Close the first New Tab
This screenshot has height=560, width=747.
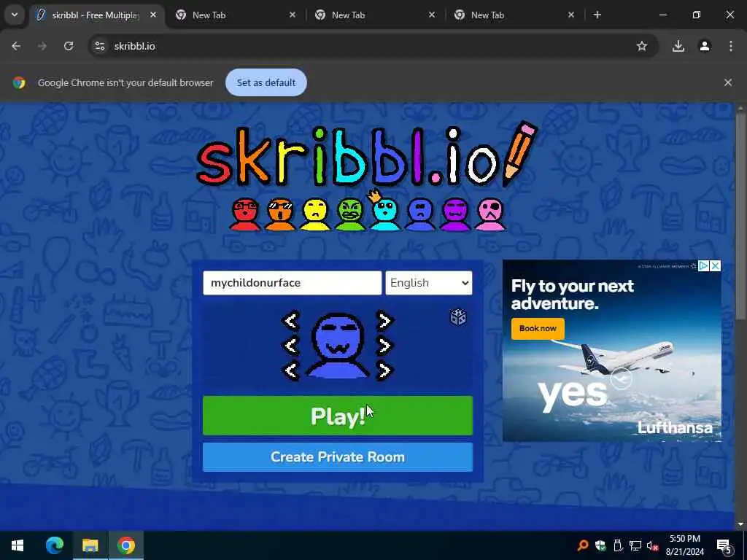293,15
